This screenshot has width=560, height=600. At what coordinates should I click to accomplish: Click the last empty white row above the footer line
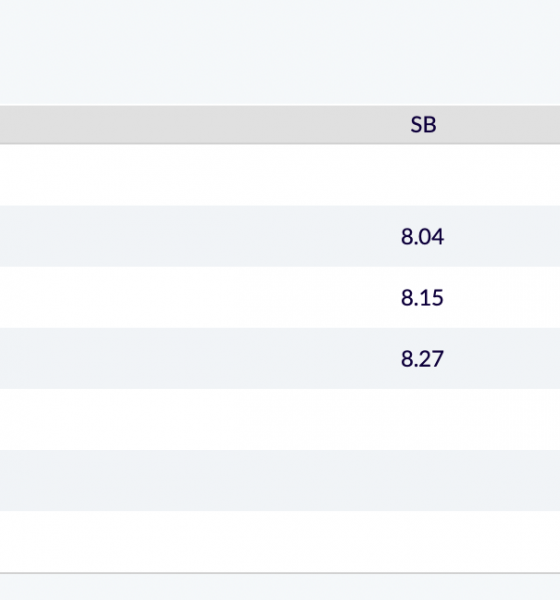pyautogui.click(x=280, y=542)
